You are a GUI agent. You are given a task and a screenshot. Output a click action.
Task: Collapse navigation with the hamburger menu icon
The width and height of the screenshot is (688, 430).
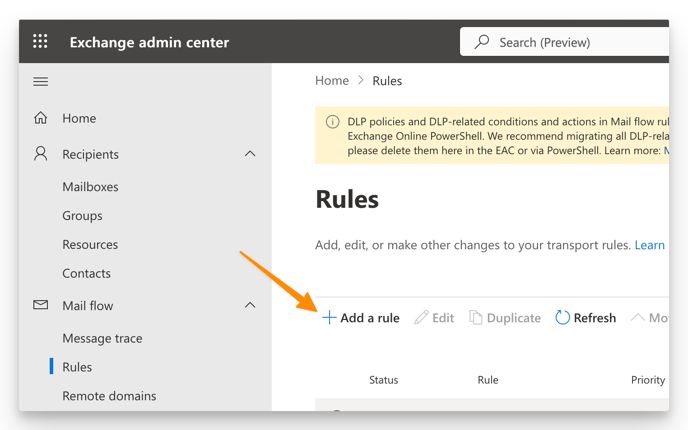coord(40,82)
